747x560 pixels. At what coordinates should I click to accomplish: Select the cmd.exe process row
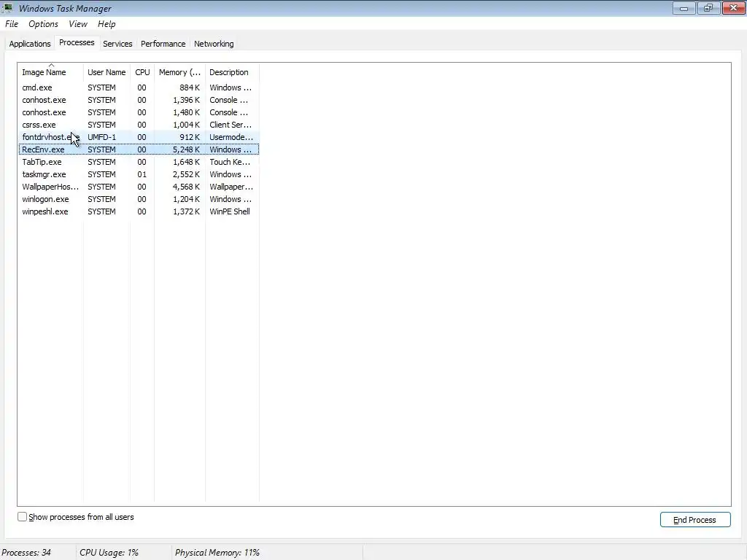139,87
